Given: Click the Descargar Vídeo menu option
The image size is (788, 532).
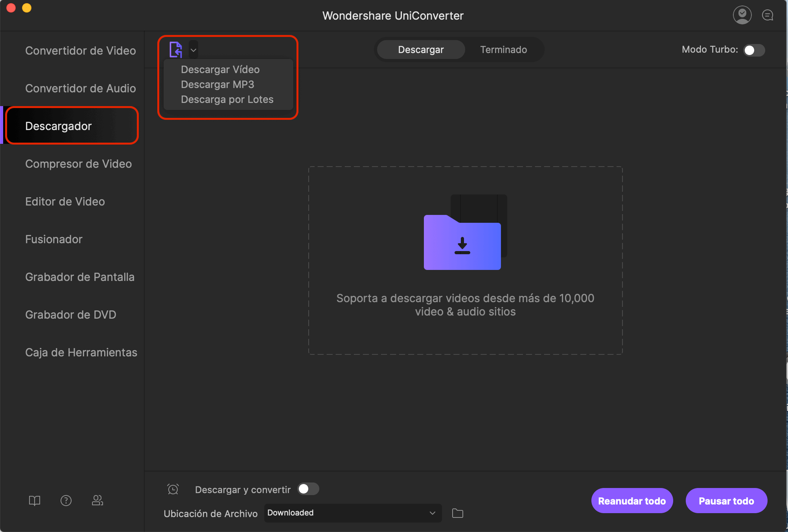Looking at the screenshot, I should 220,69.
